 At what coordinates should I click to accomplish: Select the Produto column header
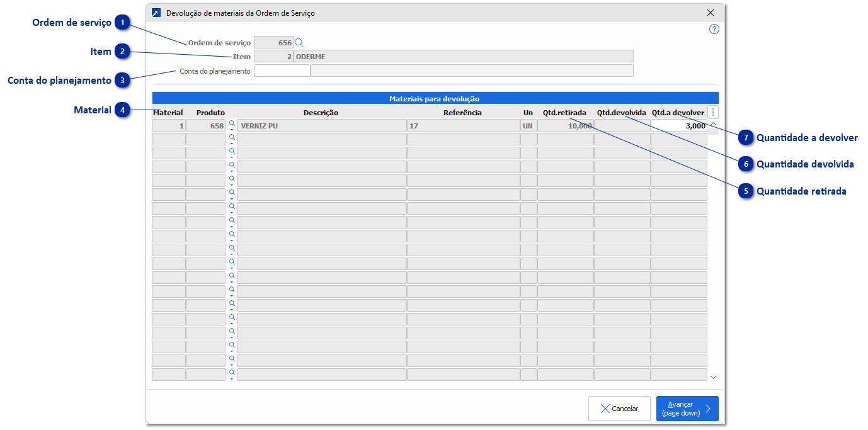click(210, 113)
